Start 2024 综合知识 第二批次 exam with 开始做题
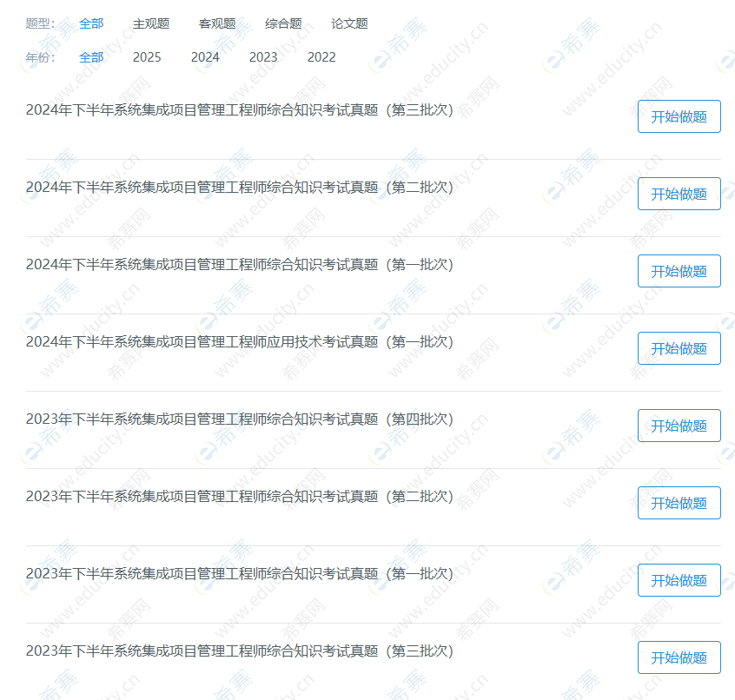 click(679, 194)
